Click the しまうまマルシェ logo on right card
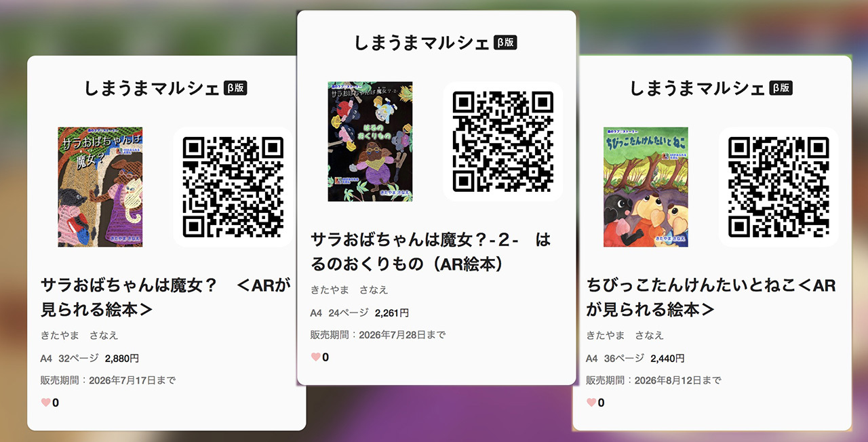The height and width of the screenshot is (442, 868). (x=698, y=88)
